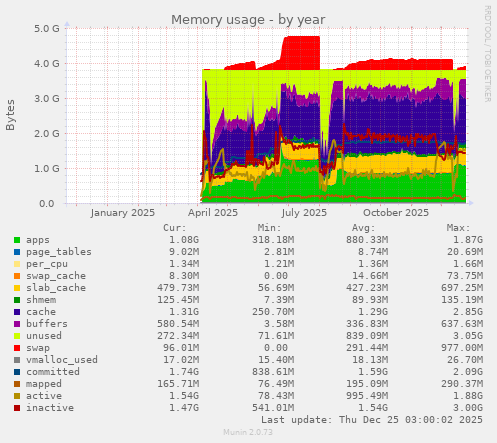Image resolution: width=497 pixels, height=443 pixels.
Task: Click the 'active' legend label
Action: click(44, 396)
